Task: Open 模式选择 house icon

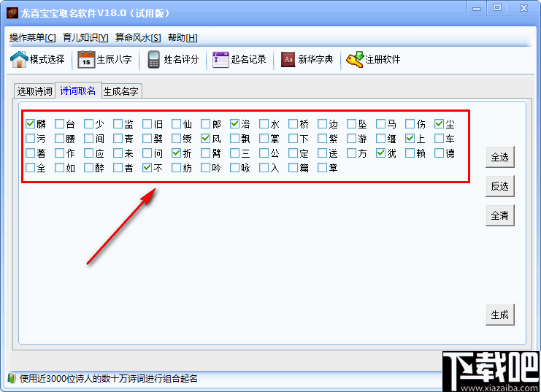Action: [x=19, y=59]
